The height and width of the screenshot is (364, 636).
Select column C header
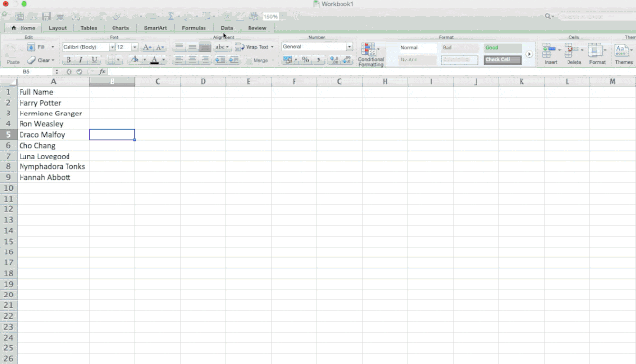pos(158,81)
